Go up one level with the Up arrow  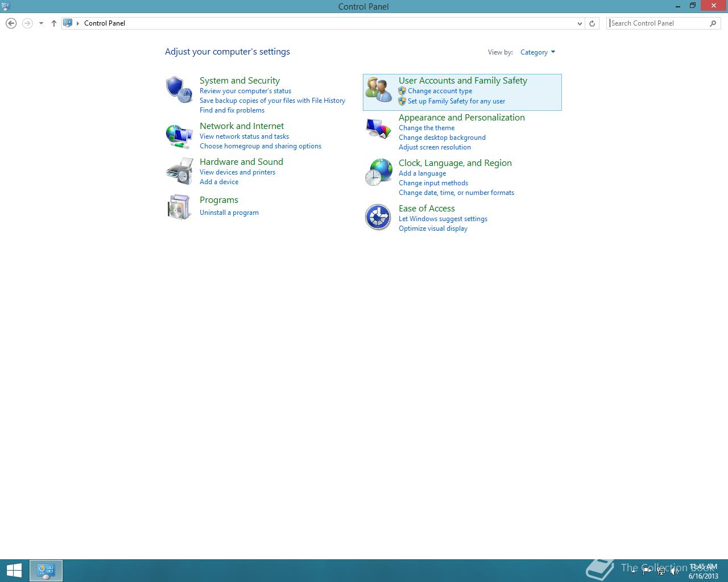point(54,23)
